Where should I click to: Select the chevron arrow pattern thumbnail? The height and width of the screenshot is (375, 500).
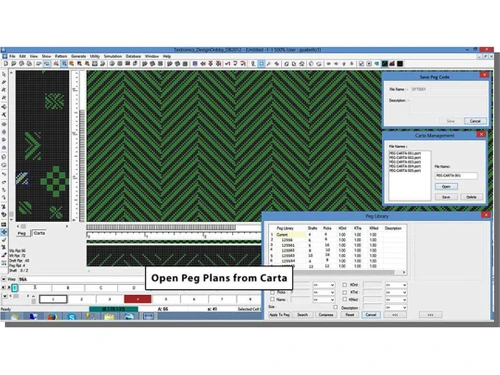pos(33,146)
